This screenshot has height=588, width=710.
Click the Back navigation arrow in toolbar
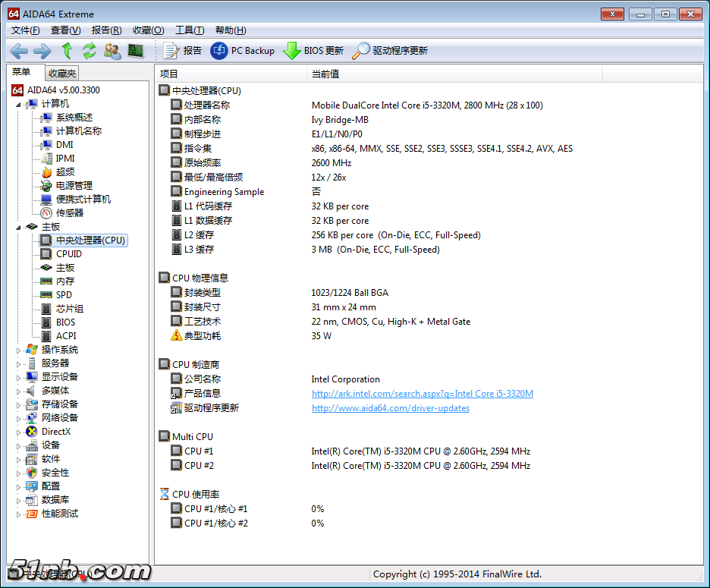[x=19, y=51]
